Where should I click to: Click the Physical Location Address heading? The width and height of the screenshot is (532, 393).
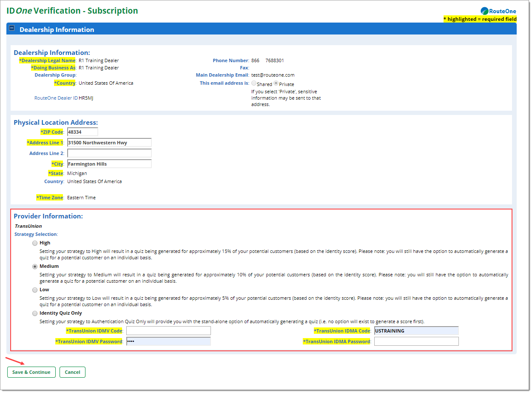(56, 123)
